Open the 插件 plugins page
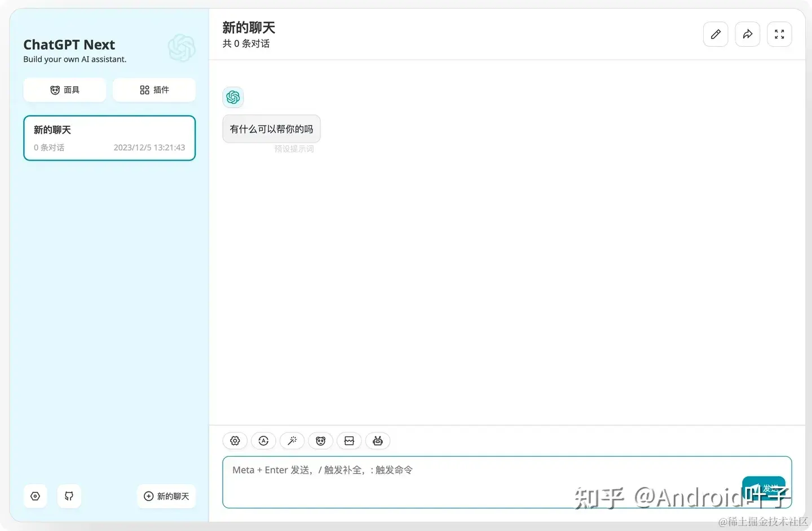The image size is (812, 531). [154, 90]
